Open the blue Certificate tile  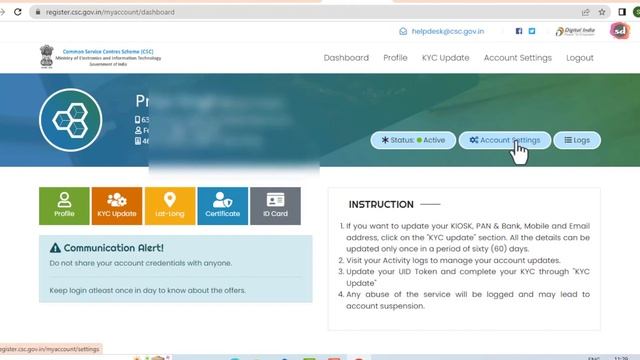click(x=222, y=206)
